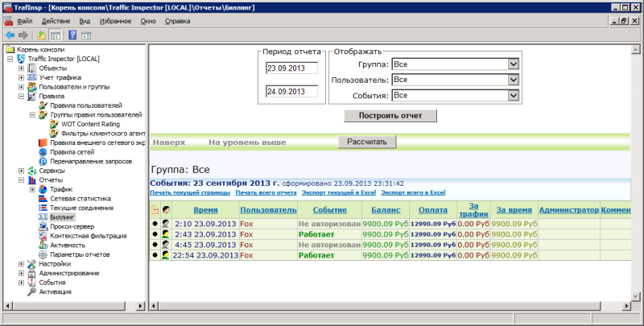Screen dimensions: 644x326
Task: Click the Forward arrow toolbar icon
Action: (23, 35)
